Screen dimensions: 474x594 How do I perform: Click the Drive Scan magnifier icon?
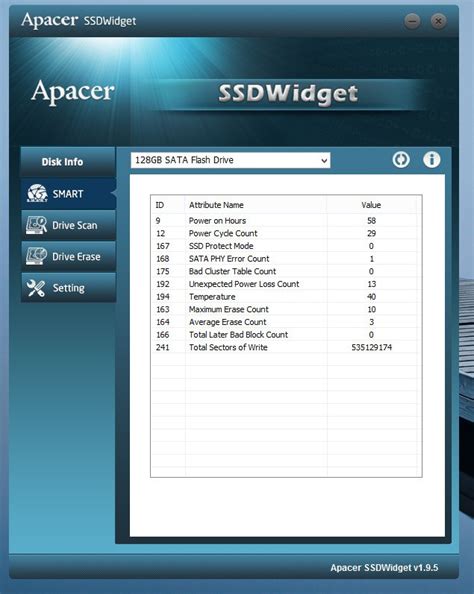[36, 225]
